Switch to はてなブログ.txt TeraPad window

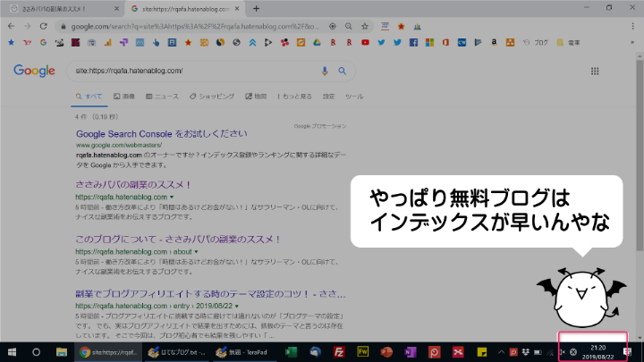[176, 352]
